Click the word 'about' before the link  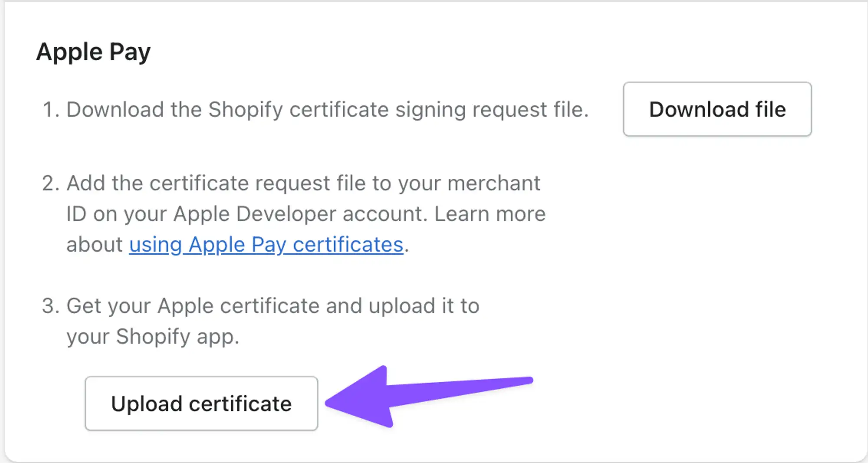click(94, 245)
